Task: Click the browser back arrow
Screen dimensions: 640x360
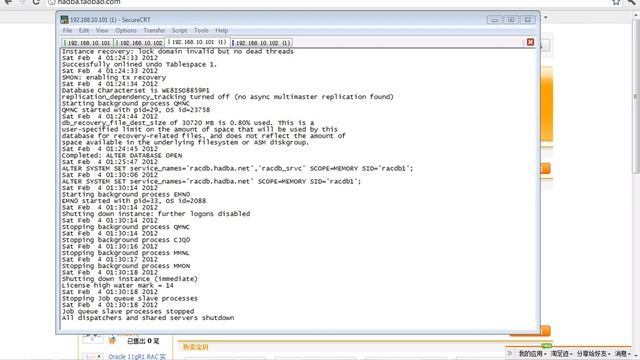Action: click(x=8, y=2)
